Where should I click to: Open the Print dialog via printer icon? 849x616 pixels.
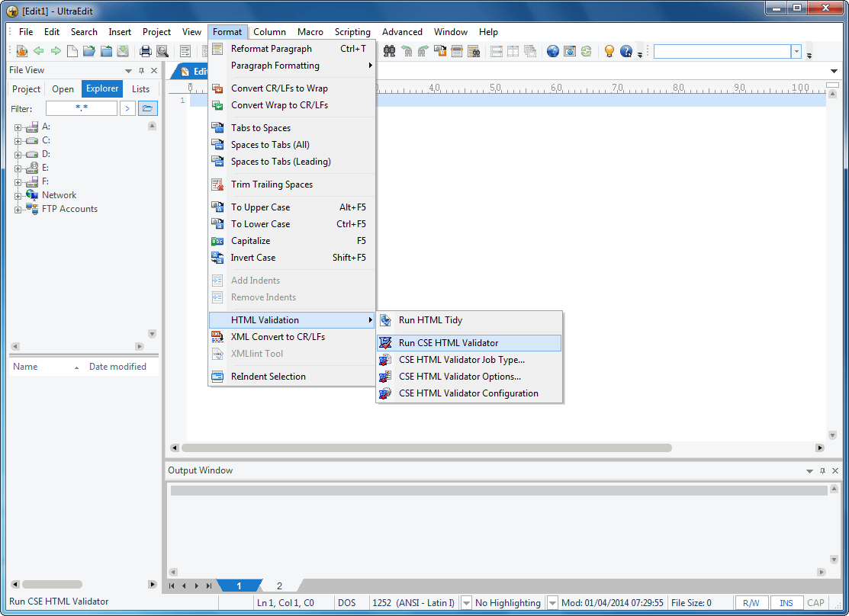pos(145,50)
